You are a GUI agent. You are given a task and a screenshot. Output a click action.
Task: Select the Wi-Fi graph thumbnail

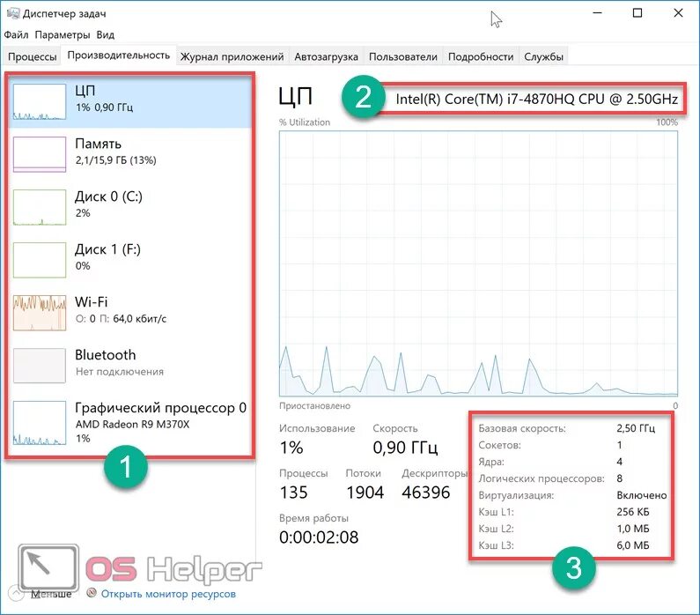40,313
